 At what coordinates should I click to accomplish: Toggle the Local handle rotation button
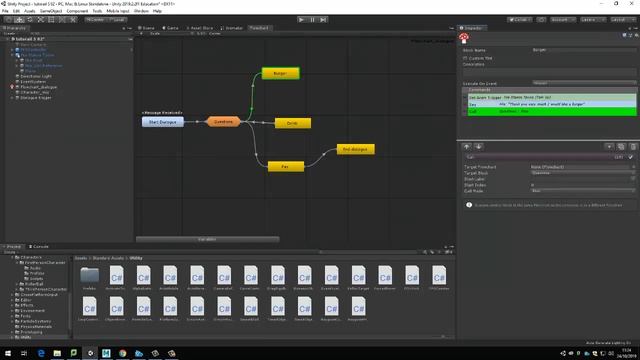(x=118, y=20)
